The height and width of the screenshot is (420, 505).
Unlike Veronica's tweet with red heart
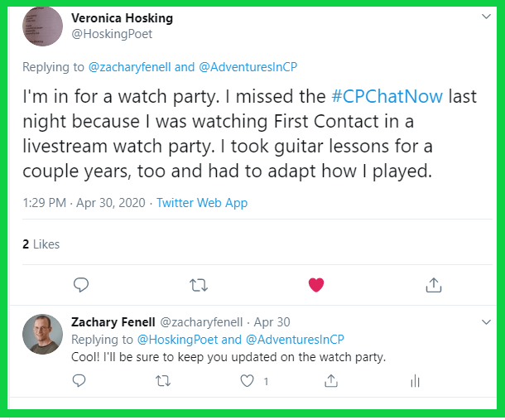(315, 285)
